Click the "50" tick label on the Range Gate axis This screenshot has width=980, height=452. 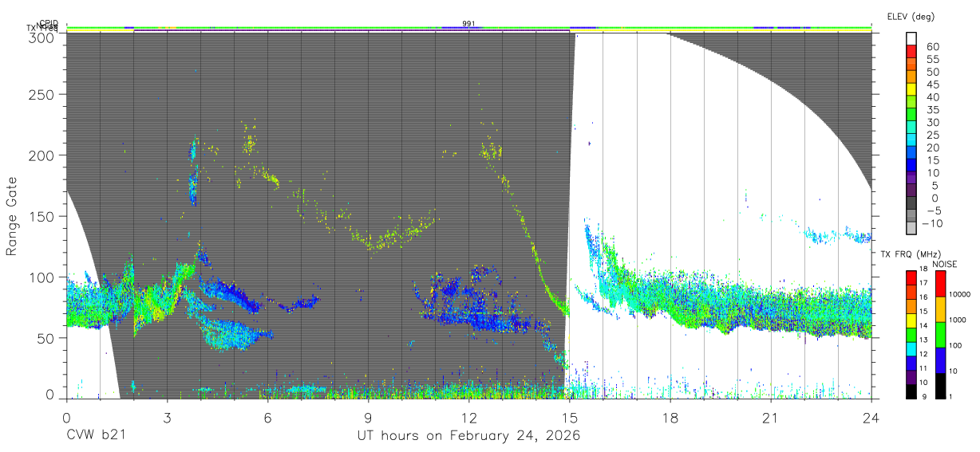pos(46,337)
